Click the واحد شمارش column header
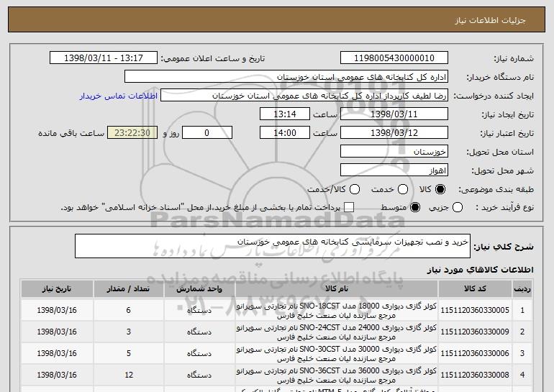Screen dimensions: 554x392 coord(199,289)
